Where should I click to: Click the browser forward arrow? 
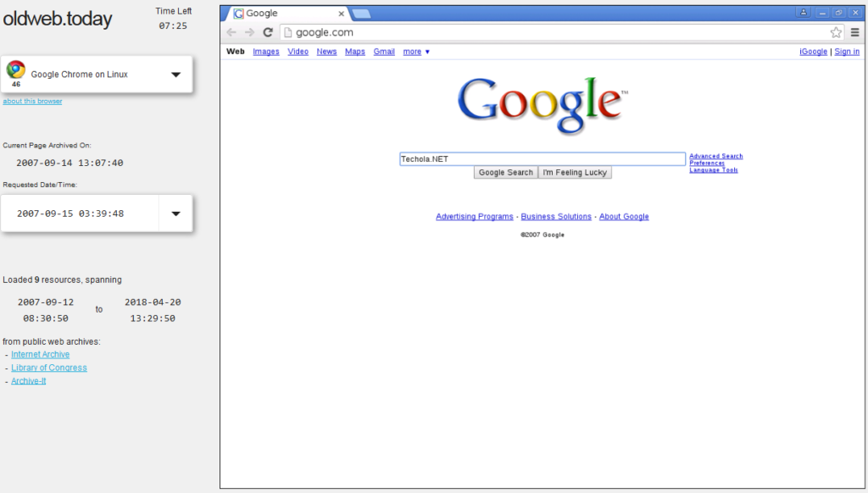tap(250, 33)
